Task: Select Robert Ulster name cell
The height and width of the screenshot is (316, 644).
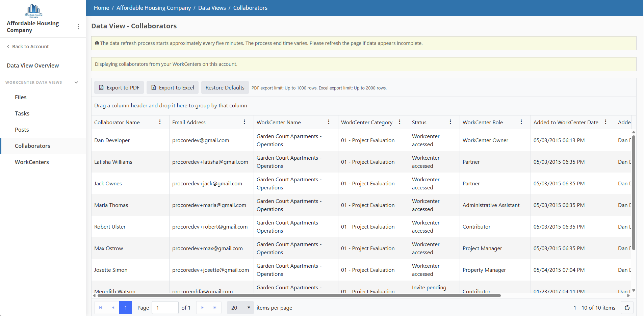Action: (x=130, y=227)
